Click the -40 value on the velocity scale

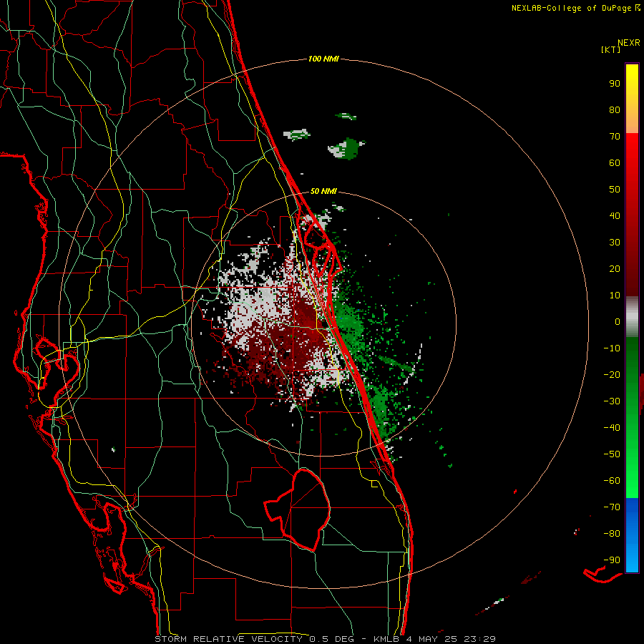point(612,428)
